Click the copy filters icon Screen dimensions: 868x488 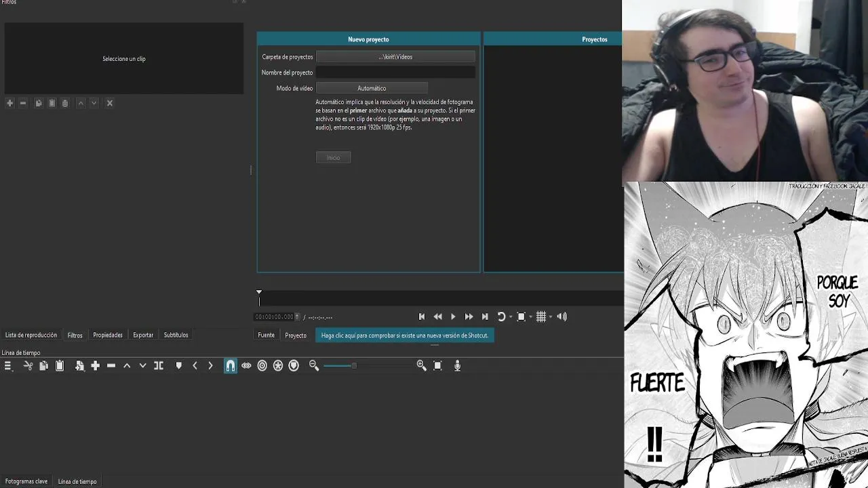pyautogui.click(x=39, y=103)
